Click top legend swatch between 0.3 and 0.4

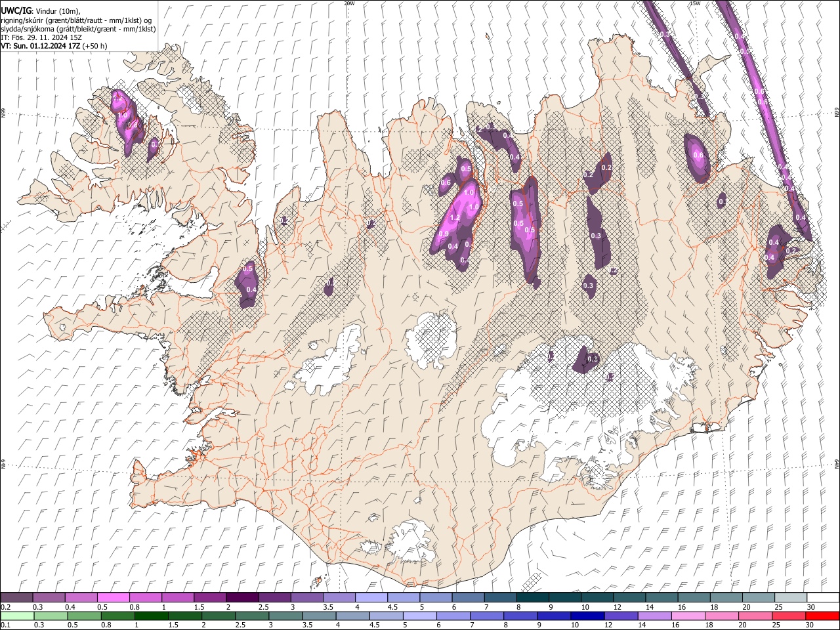pos(49,598)
